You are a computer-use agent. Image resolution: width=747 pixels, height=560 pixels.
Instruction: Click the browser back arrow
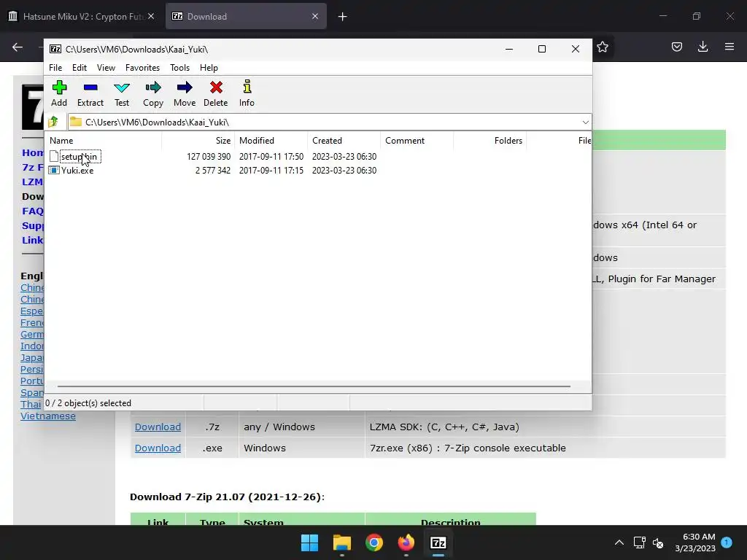coord(18,47)
